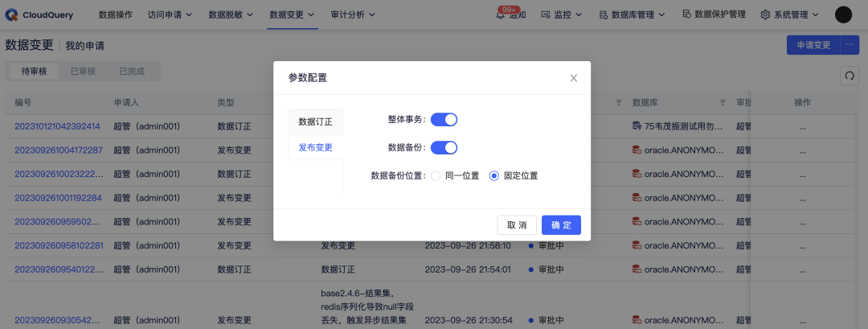Viewport: 868px width, 329px height.
Task: Click timestamp 2023-09-26 21:54:01
Action: [467, 269]
